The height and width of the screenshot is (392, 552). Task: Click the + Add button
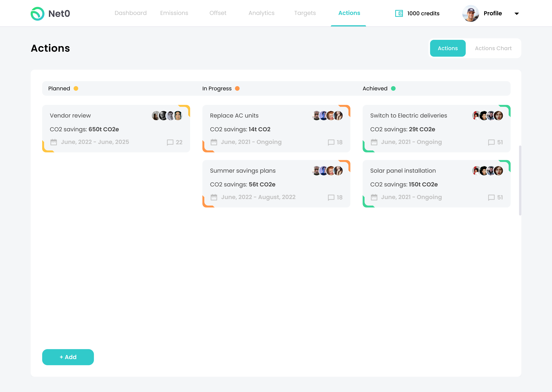pyautogui.click(x=68, y=357)
